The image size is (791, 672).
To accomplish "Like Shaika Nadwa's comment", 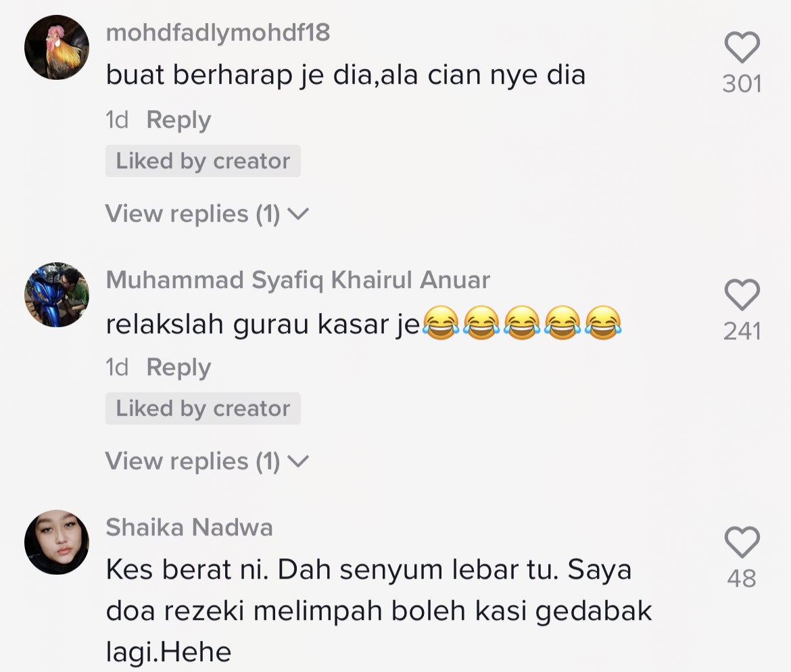I will 742,544.
